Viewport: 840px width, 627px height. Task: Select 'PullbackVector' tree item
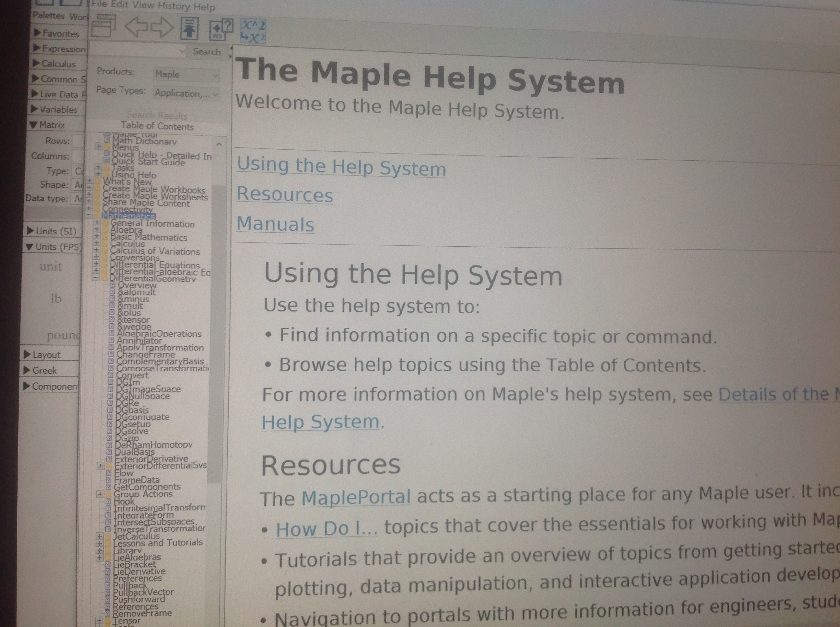[143, 592]
